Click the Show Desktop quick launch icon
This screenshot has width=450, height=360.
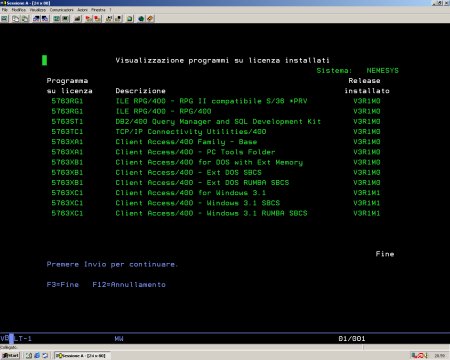[29, 356]
